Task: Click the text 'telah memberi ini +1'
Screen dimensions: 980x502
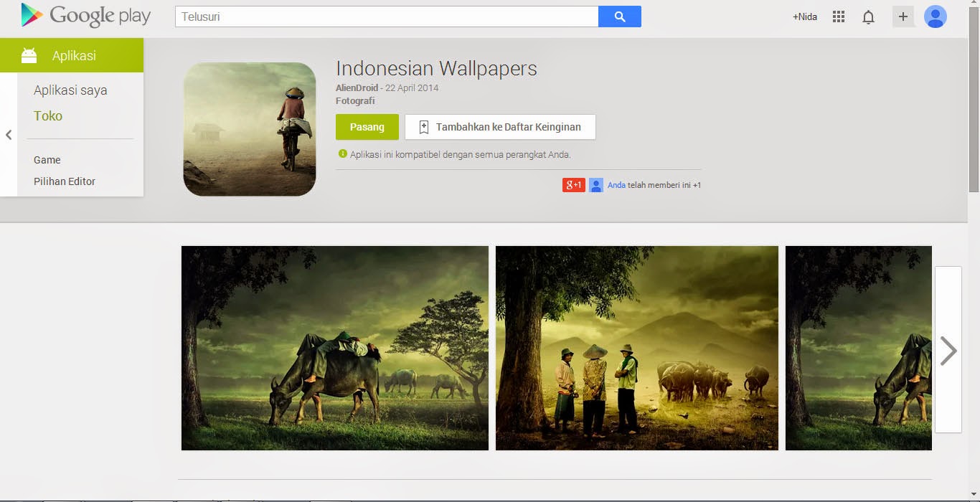Action: click(664, 185)
